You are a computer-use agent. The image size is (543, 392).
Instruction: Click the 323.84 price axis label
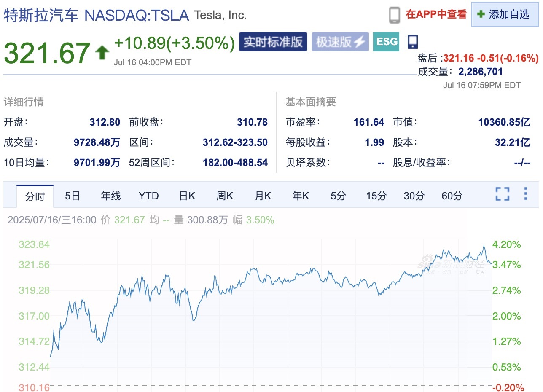34,244
